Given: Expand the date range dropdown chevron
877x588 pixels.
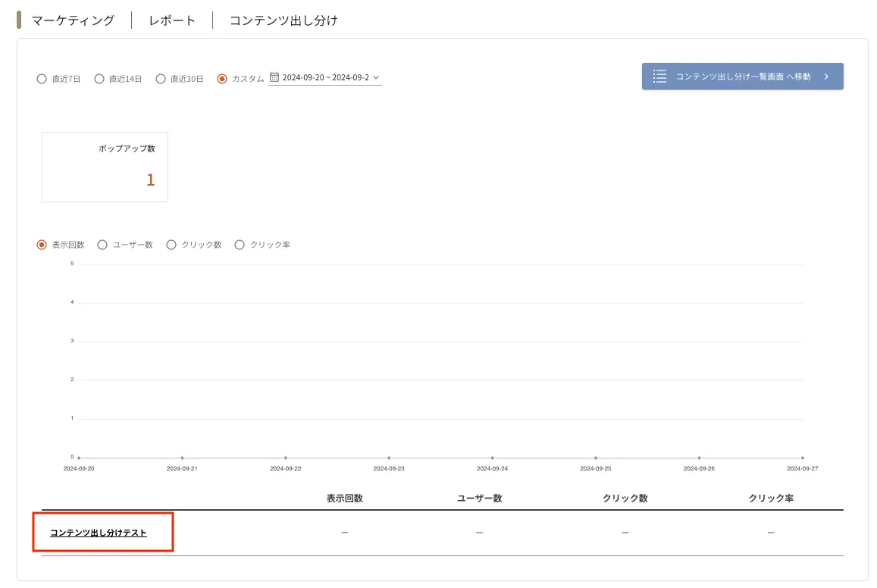Looking at the screenshot, I should [376, 77].
